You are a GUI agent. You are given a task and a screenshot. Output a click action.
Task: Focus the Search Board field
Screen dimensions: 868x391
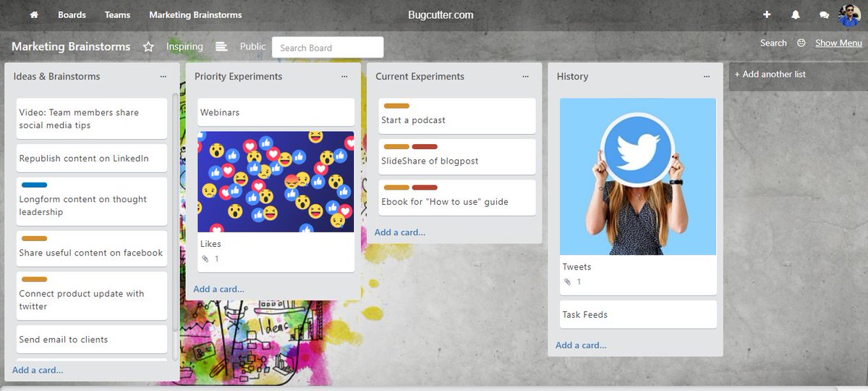click(x=328, y=48)
